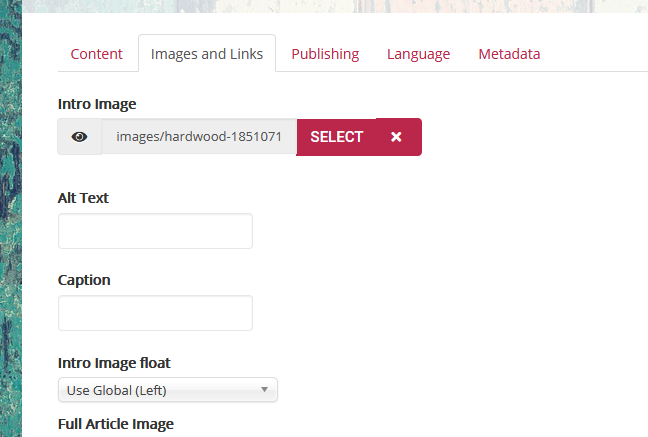Click the Intro Image float label
Image resolution: width=648 pixels, height=437 pixels.
point(121,362)
